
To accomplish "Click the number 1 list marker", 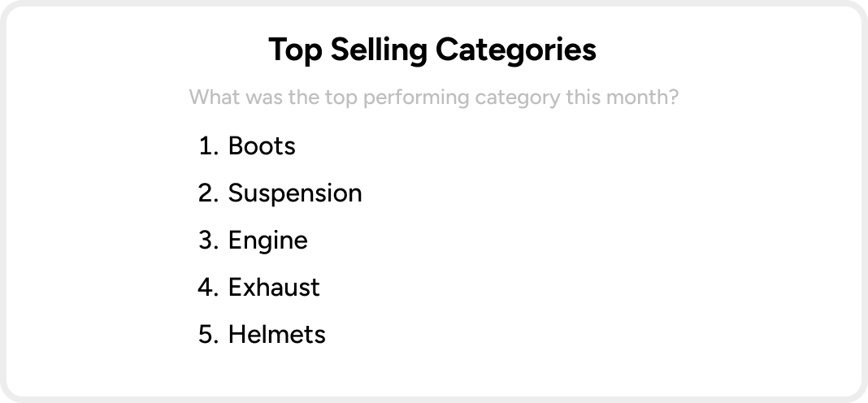I will [209, 146].
